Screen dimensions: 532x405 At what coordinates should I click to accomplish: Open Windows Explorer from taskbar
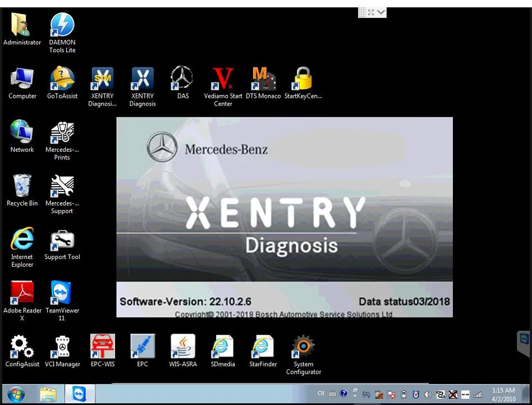(48, 394)
